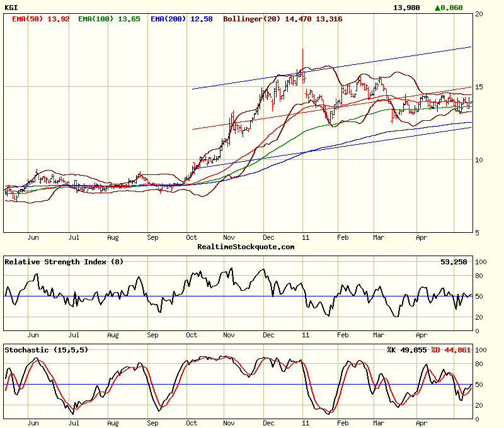Click the 10 price axis label
Viewport: 504px width, 428px height.
pos(479,160)
